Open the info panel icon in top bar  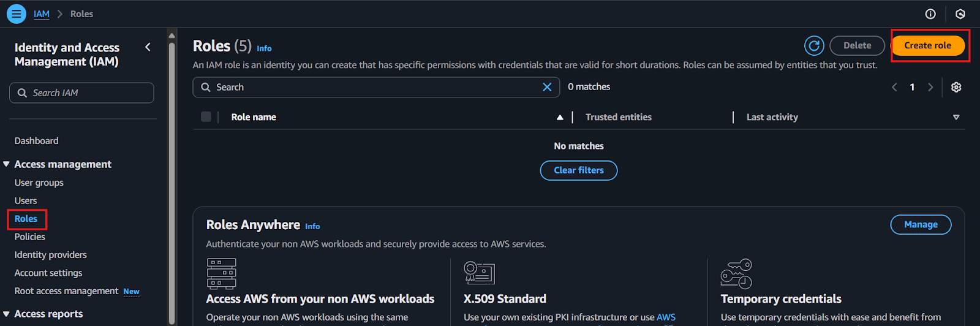(930, 13)
